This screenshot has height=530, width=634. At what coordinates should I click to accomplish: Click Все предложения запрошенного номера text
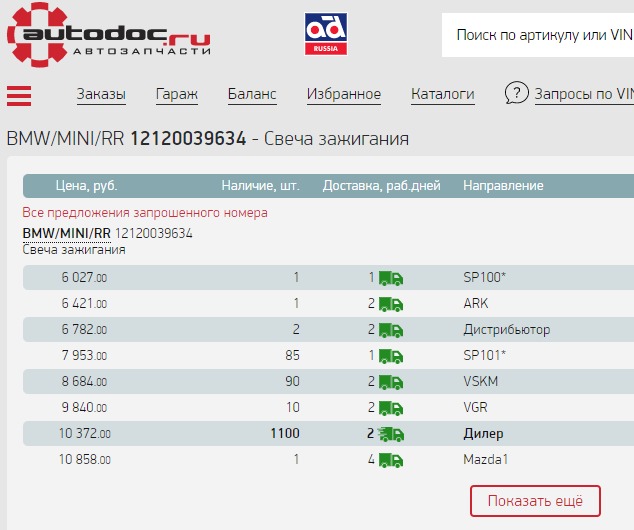[x=145, y=213]
